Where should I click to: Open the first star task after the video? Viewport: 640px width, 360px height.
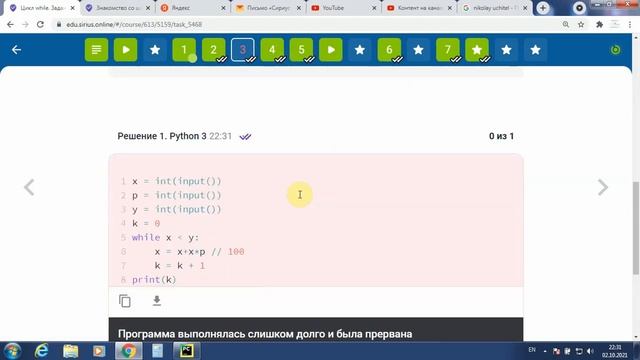coord(155,50)
